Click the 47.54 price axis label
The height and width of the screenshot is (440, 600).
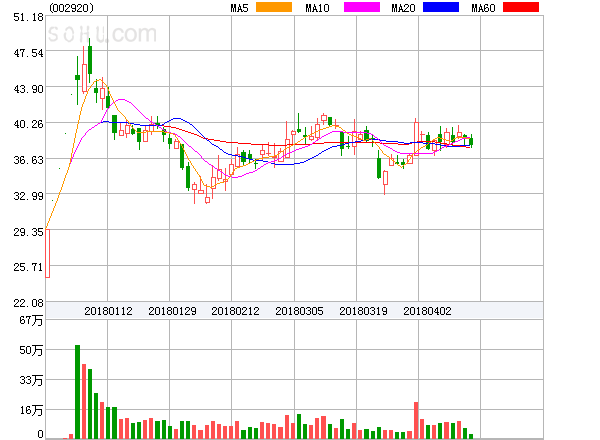pos(28,53)
